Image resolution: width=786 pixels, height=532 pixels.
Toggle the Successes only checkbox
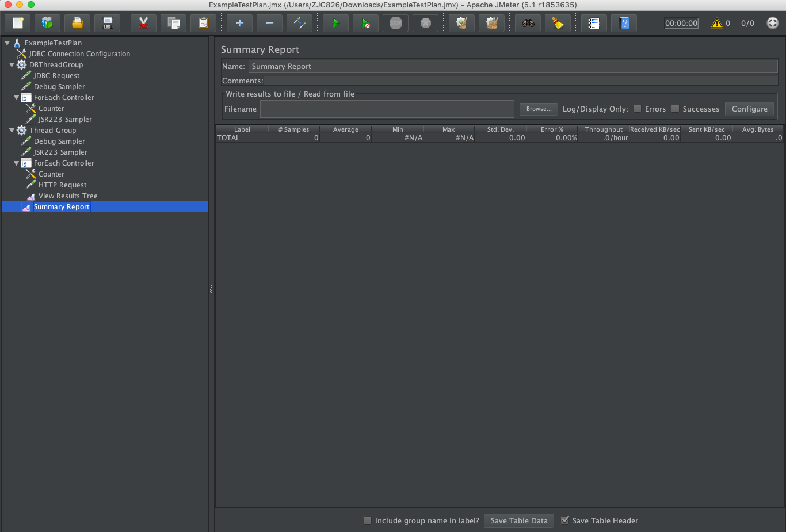[675, 109]
